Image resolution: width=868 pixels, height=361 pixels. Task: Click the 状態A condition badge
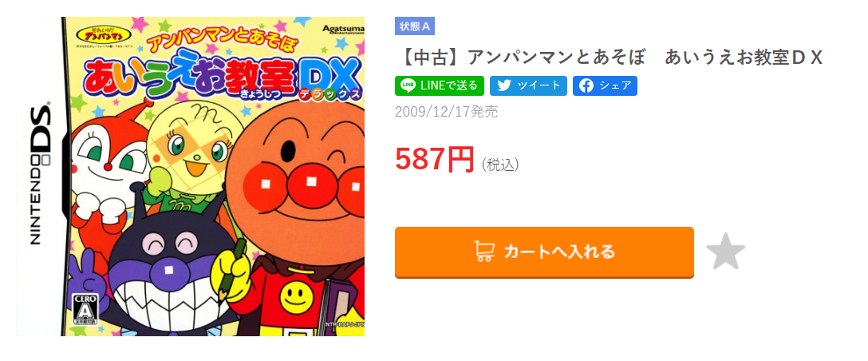415,26
